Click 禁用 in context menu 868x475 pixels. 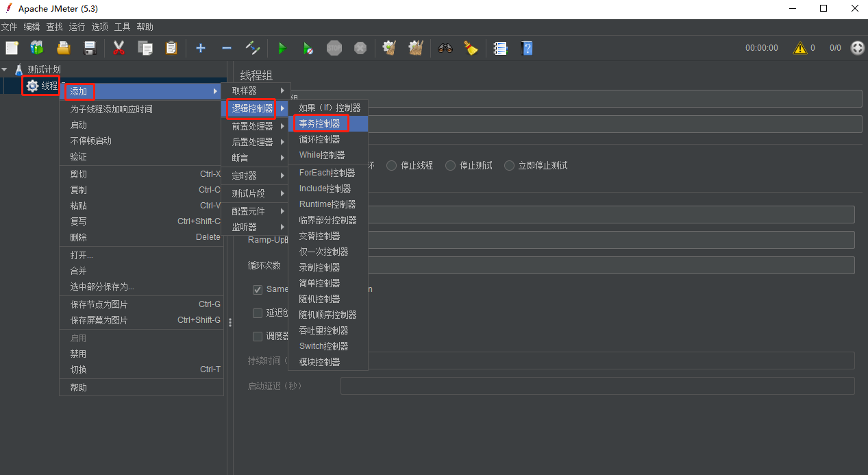(x=142, y=354)
